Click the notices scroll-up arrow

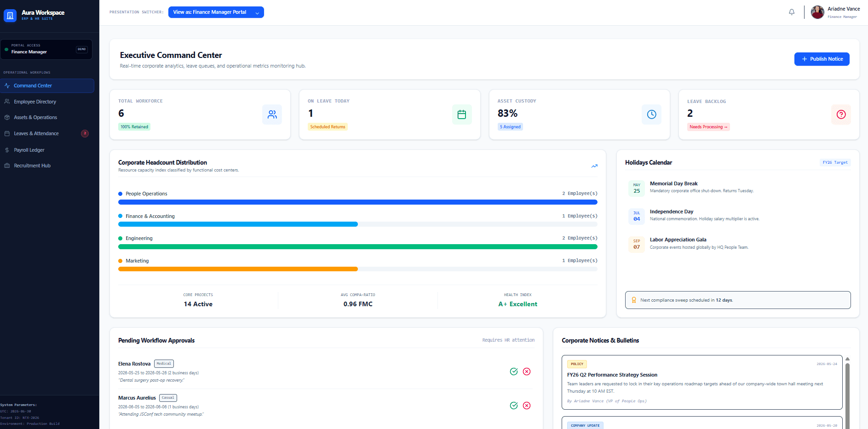(x=847, y=359)
